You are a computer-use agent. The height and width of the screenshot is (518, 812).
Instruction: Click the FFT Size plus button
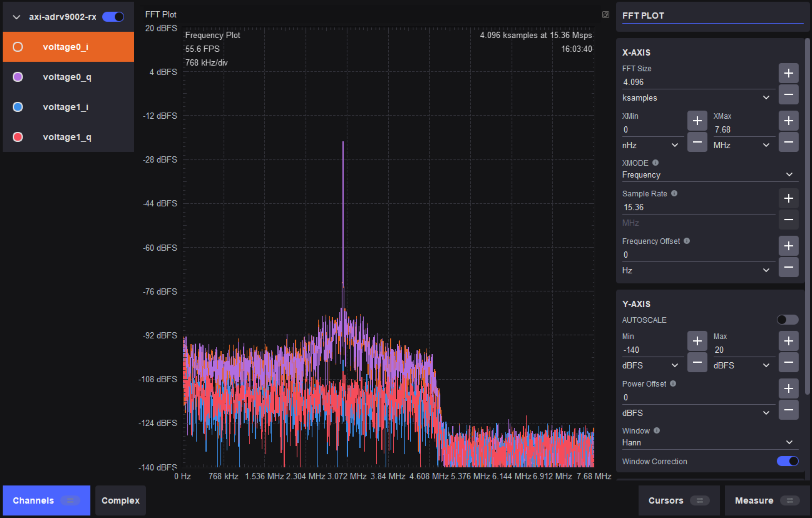(788, 73)
